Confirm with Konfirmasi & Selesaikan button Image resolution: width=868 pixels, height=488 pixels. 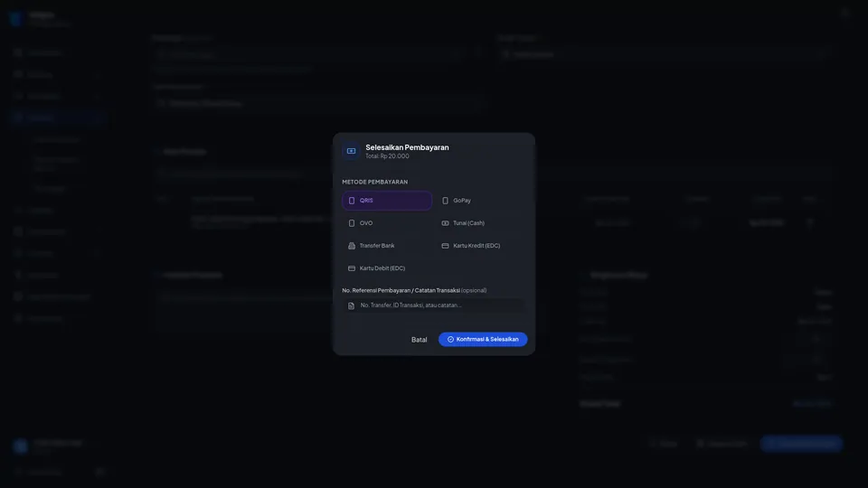coord(483,339)
